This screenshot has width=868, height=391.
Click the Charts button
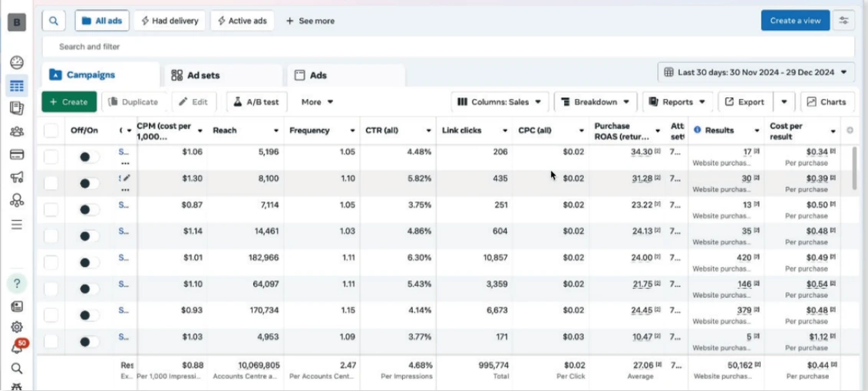[x=827, y=102]
